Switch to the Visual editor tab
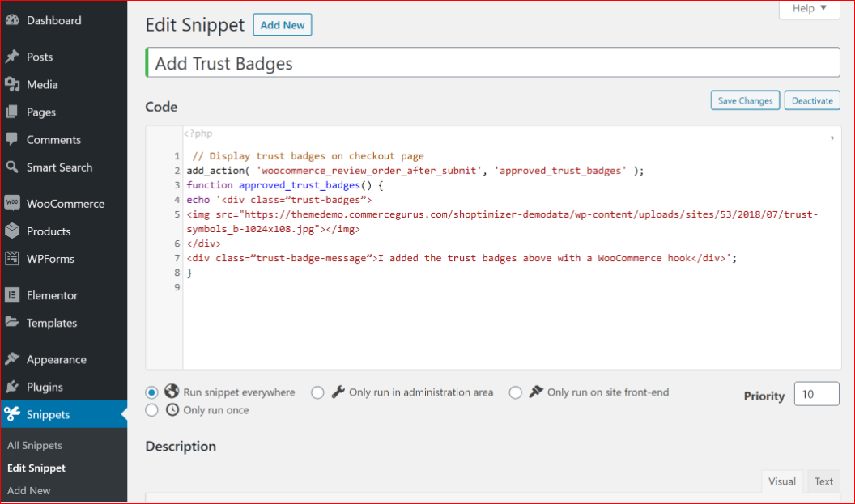This screenshot has width=855, height=504. coord(781,481)
